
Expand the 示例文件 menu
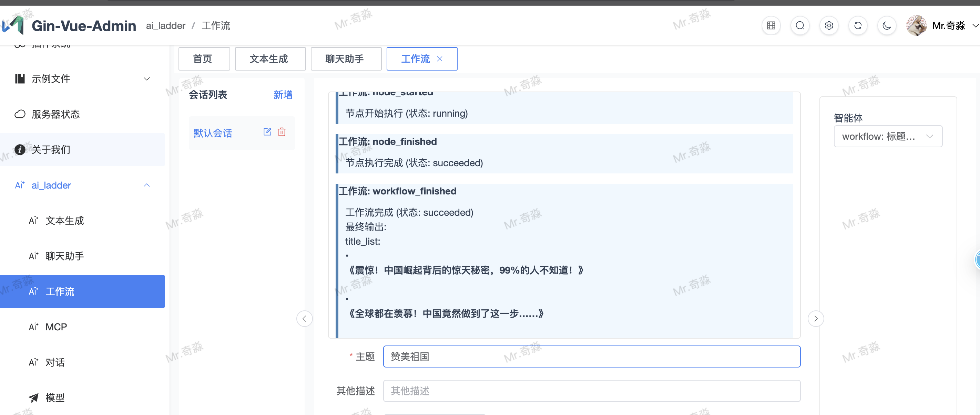click(146, 79)
